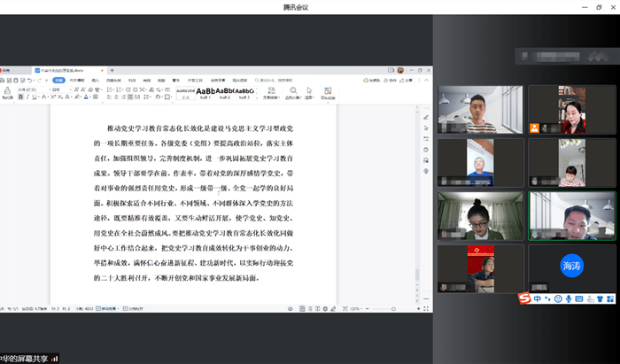This screenshot has width=620, height=364.
Task: Decrease font size with the smaller A icon
Action: pyautogui.click(x=83, y=89)
